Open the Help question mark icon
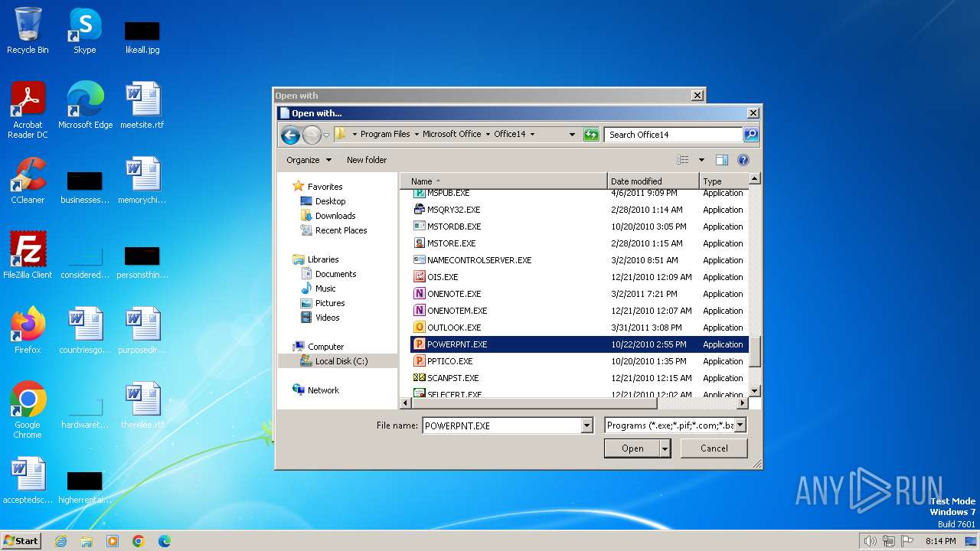The height and width of the screenshot is (551, 980). 743,160
